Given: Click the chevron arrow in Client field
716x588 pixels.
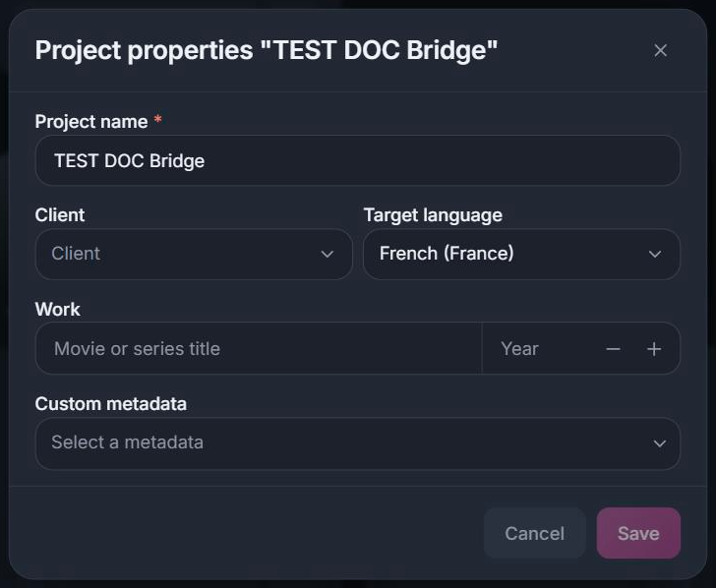Looking at the screenshot, I should pos(327,254).
